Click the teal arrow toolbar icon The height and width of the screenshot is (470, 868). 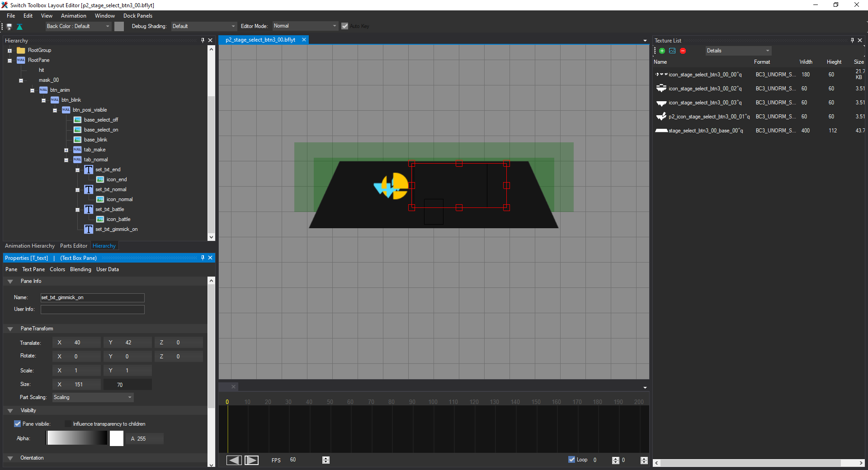[x=19, y=27]
